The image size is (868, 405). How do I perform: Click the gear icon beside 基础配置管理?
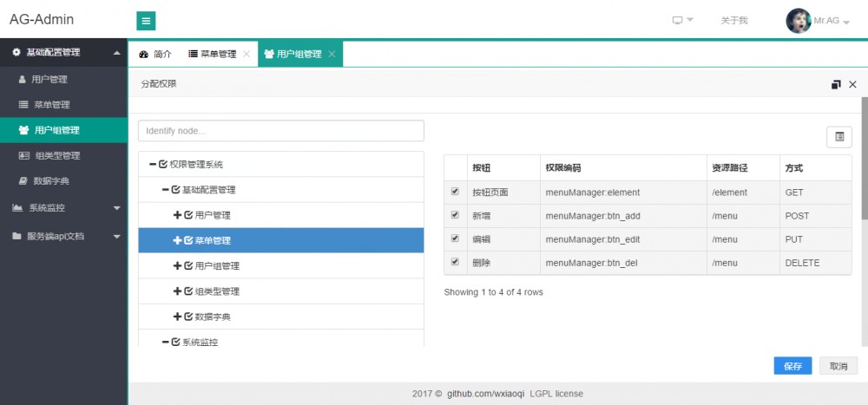(16, 53)
